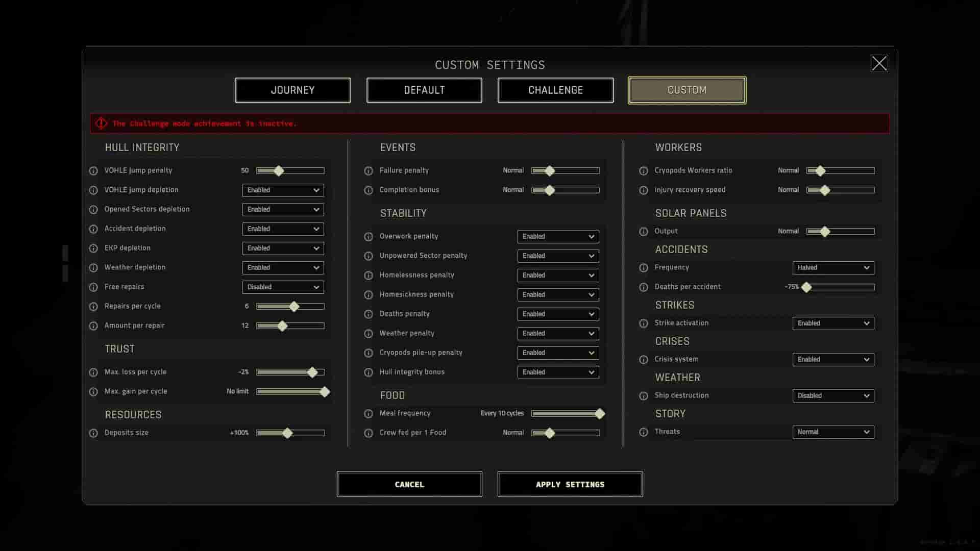980x551 pixels.
Task: Adjust the Amount per repair slider
Action: (x=290, y=326)
